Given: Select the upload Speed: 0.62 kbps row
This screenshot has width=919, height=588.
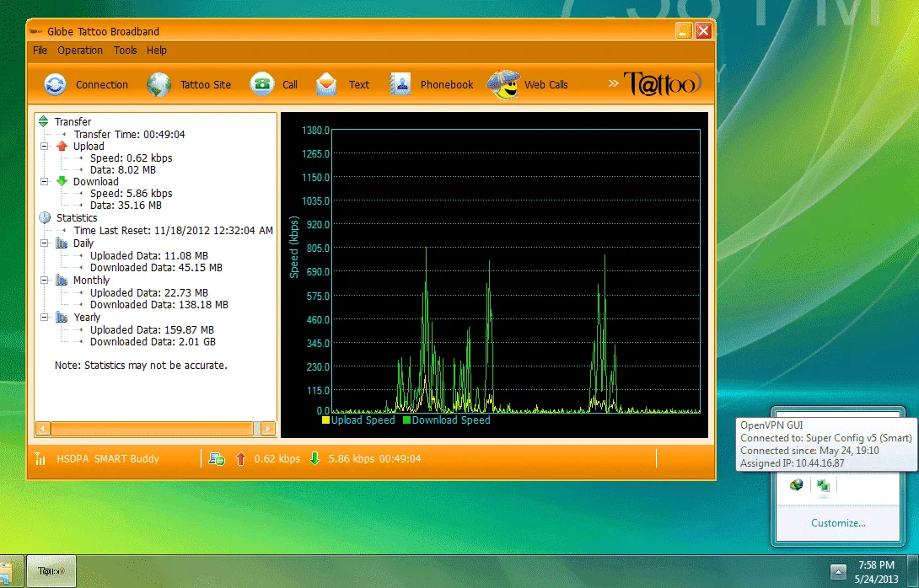Looking at the screenshot, I should pos(131,158).
